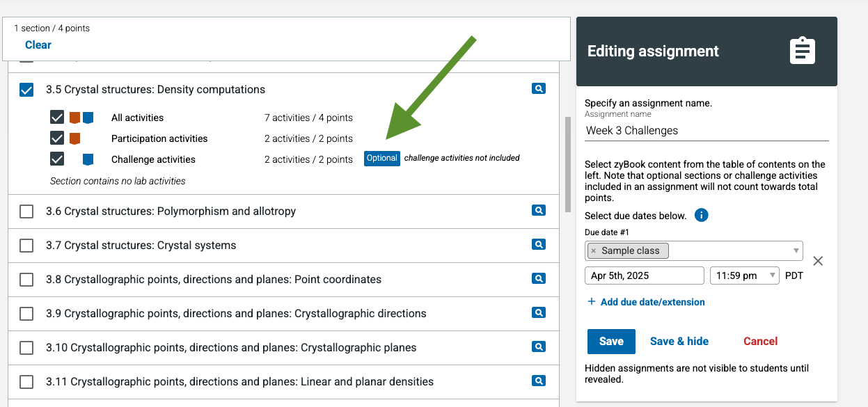Click the info icon beside Select due dates
The height and width of the screenshot is (407, 868).
[702, 215]
